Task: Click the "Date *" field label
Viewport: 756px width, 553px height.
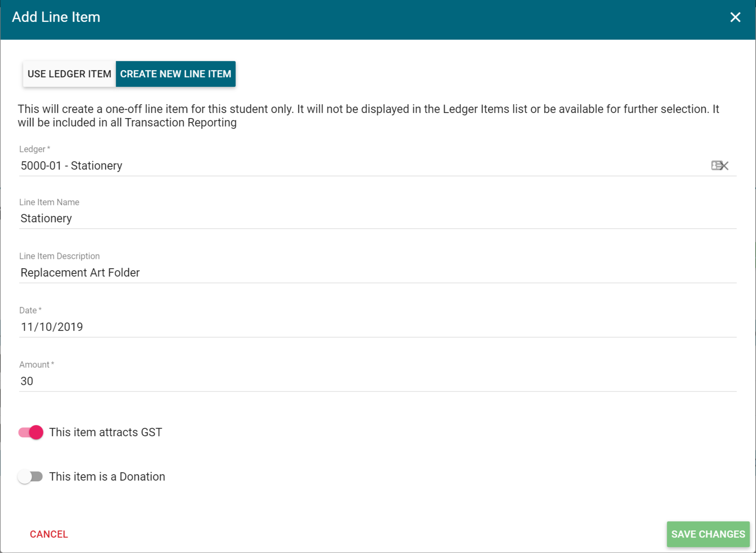Action: point(30,311)
